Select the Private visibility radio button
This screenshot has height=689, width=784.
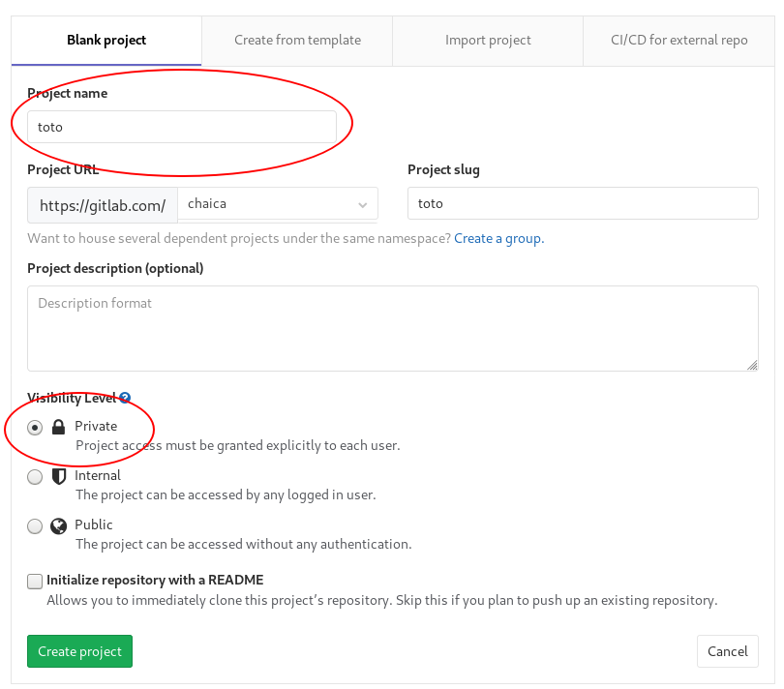[x=34, y=427]
